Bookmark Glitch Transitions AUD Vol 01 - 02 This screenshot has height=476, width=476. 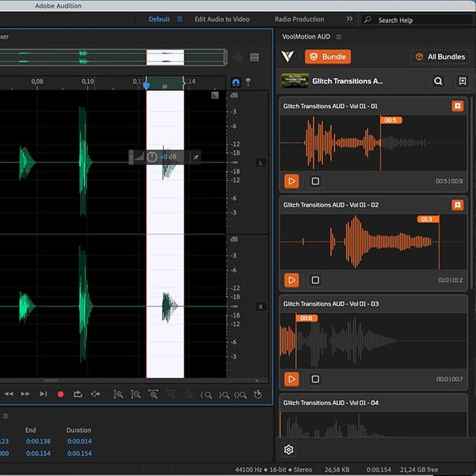pyautogui.click(x=457, y=205)
